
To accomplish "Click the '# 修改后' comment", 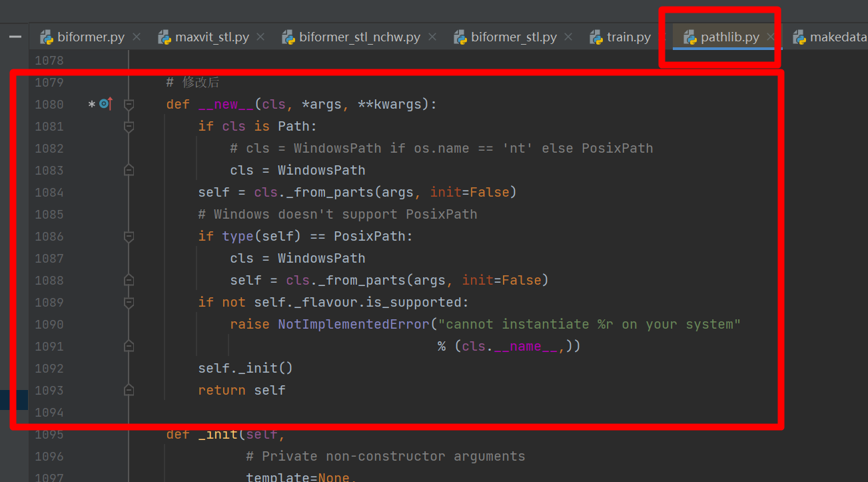I will tap(193, 83).
